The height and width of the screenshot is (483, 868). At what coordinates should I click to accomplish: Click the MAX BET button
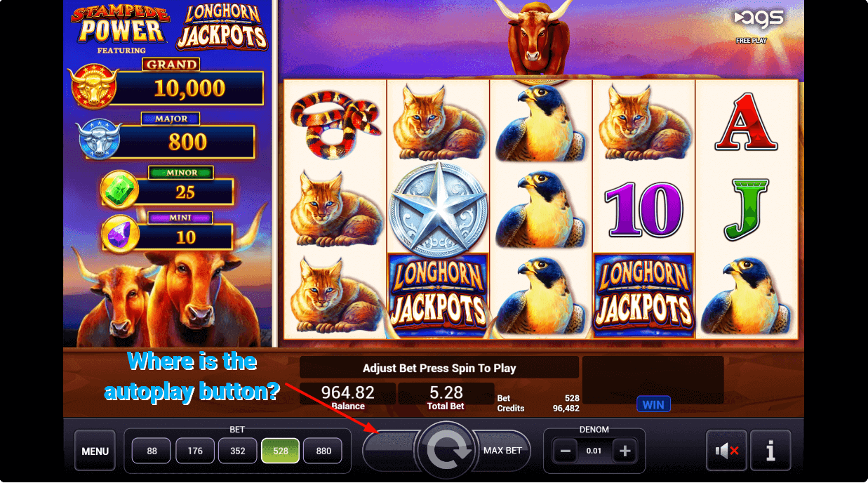tap(503, 450)
